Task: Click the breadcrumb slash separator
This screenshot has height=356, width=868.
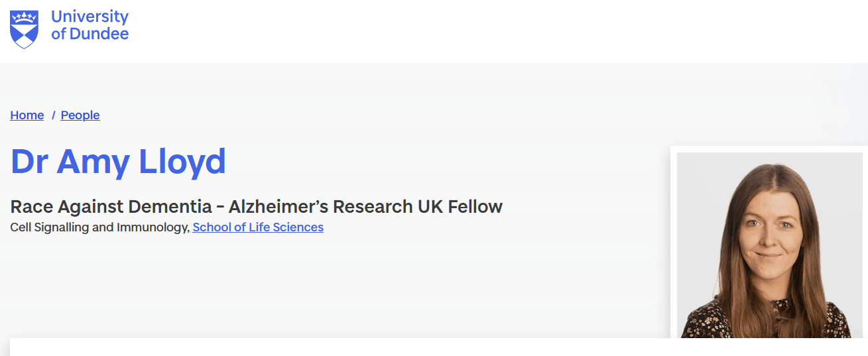Action: (x=53, y=115)
